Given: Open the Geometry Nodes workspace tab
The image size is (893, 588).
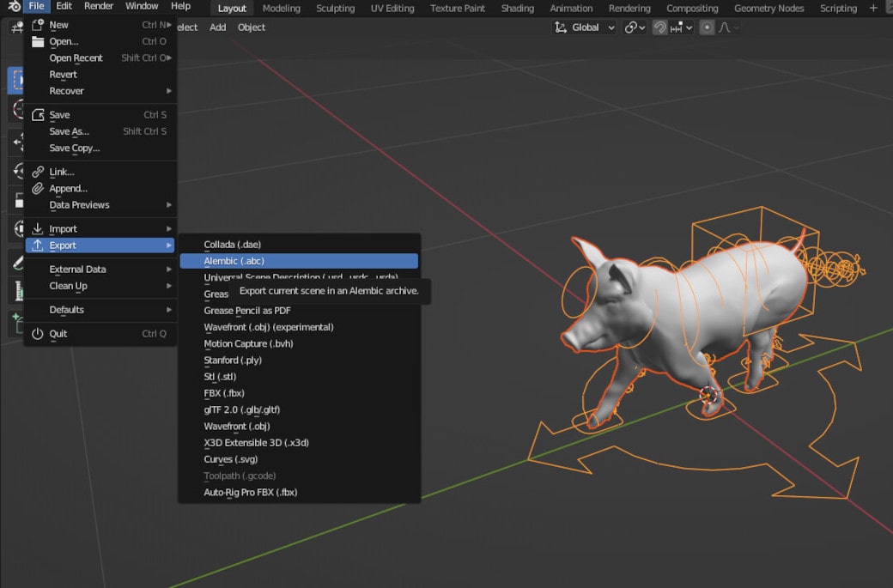Looking at the screenshot, I should click(x=768, y=9).
